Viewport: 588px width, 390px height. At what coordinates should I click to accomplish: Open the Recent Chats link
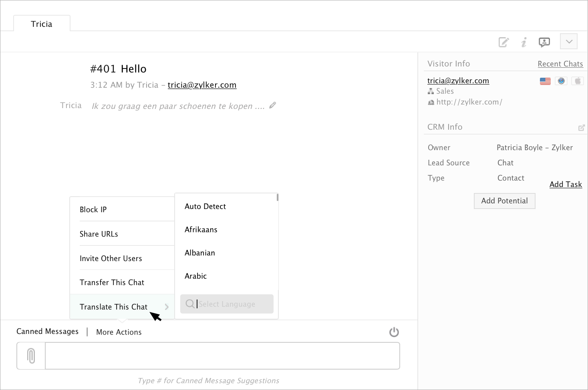pyautogui.click(x=560, y=64)
